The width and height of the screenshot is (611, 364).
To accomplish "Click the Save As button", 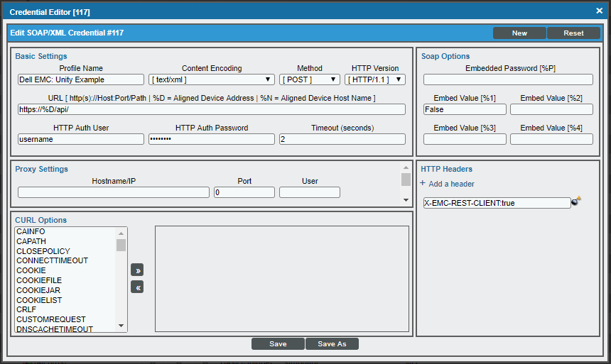I will pyautogui.click(x=332, y=344).
